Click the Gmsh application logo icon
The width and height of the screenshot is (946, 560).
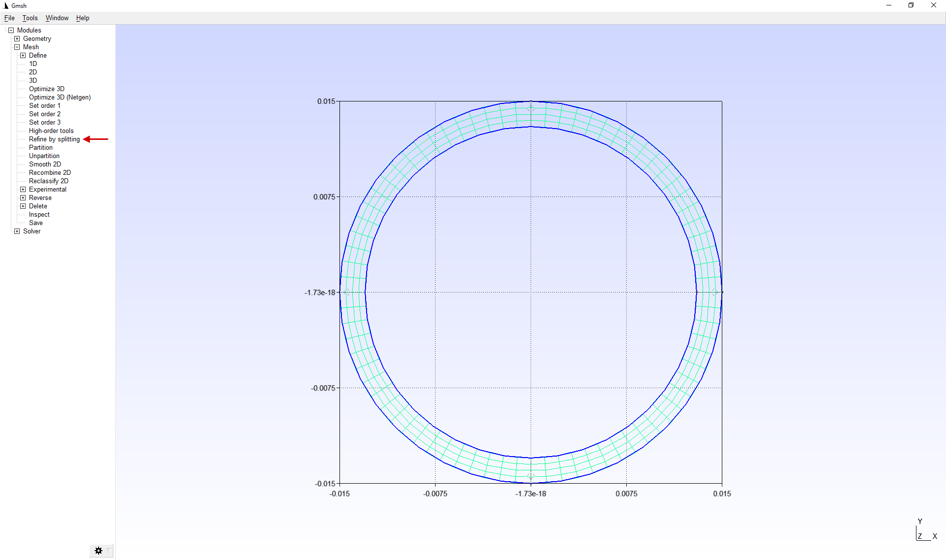[6, 5]
